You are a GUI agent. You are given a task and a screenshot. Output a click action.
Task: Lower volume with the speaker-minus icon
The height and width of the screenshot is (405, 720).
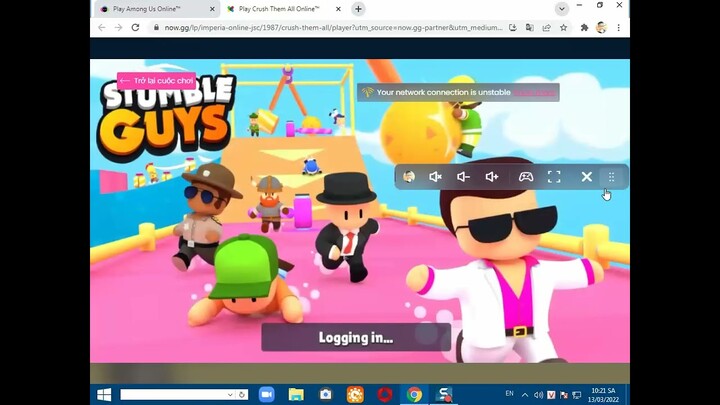pos(463,177)
